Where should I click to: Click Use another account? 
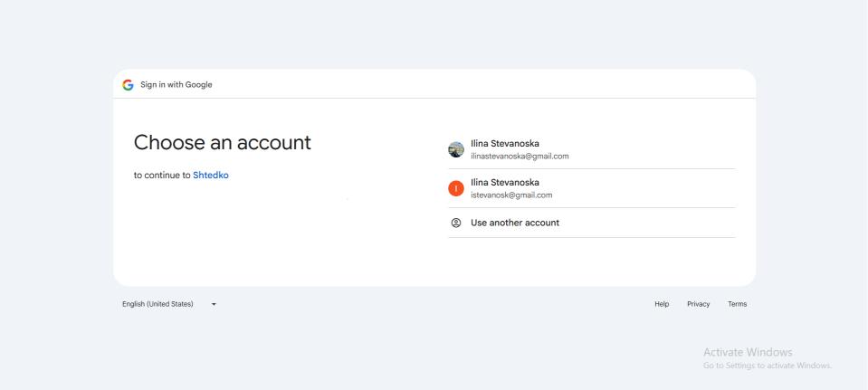(514, 223)
